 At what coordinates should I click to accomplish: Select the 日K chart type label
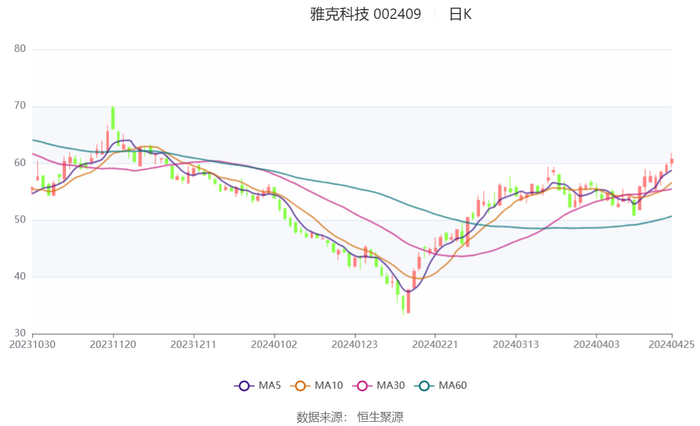pyautogui.click(x=460, y=14)
